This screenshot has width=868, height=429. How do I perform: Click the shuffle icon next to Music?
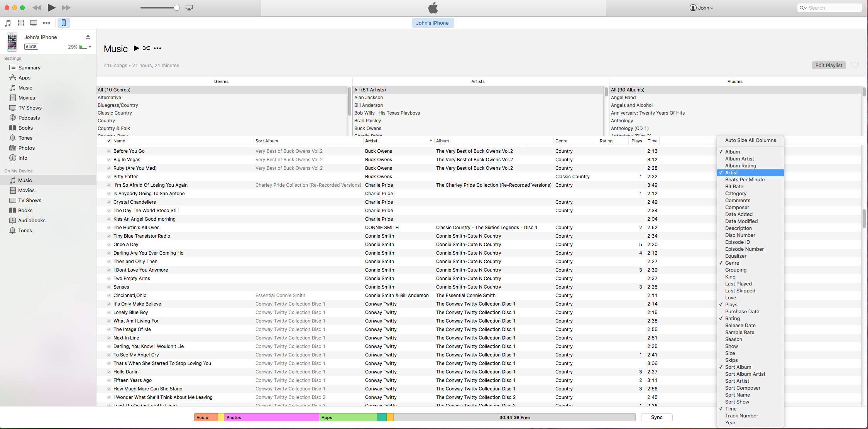pyautogui.click(x=146, y=48)
